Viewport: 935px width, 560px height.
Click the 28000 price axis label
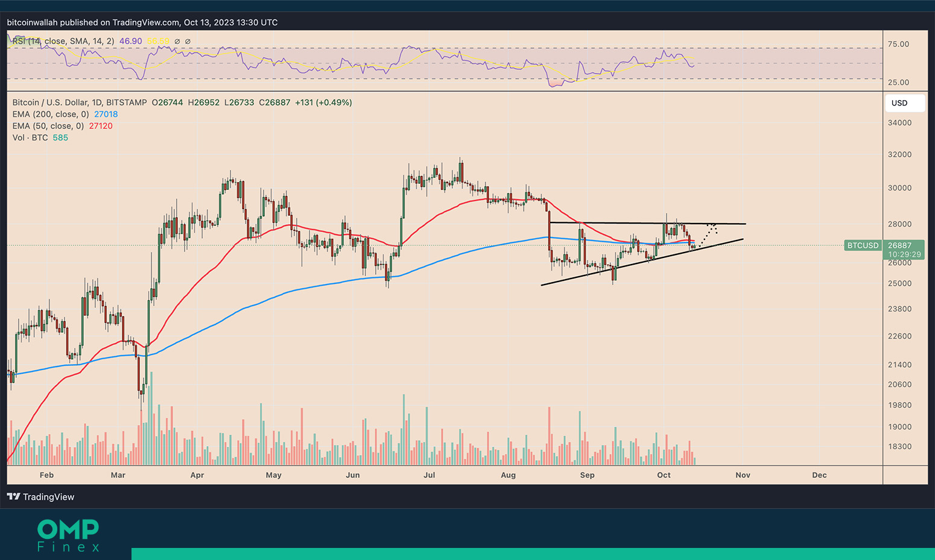click(899, 224)
